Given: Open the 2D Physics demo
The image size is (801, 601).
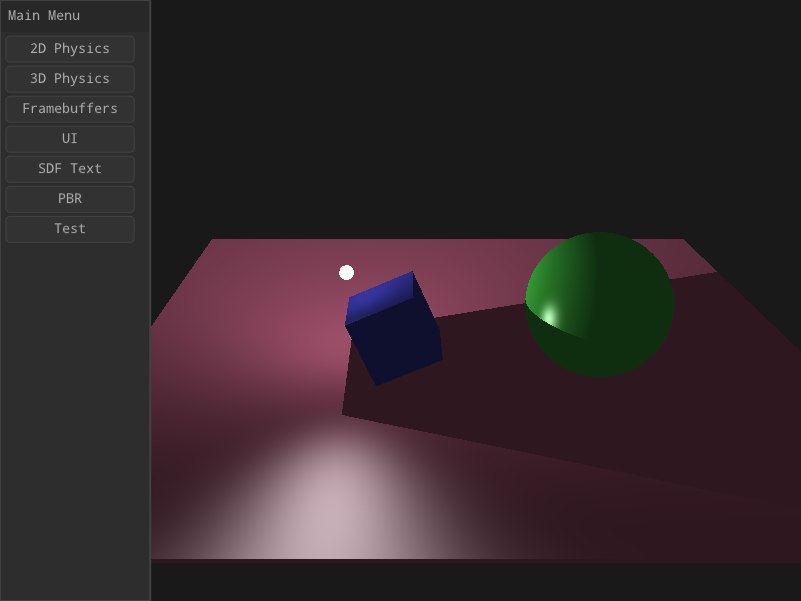Looking at the screenshot, I should point(70,49).
